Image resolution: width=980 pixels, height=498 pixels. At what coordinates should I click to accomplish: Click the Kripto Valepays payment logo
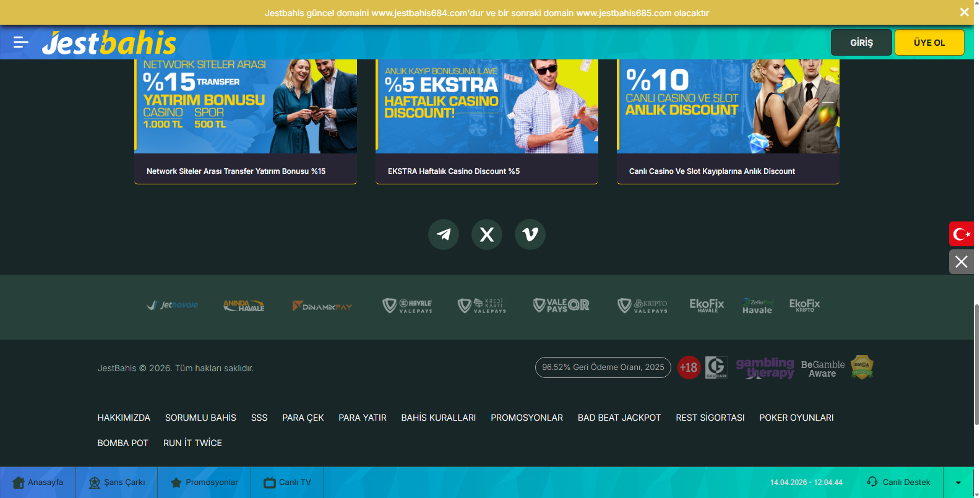(x=643, y=306)
